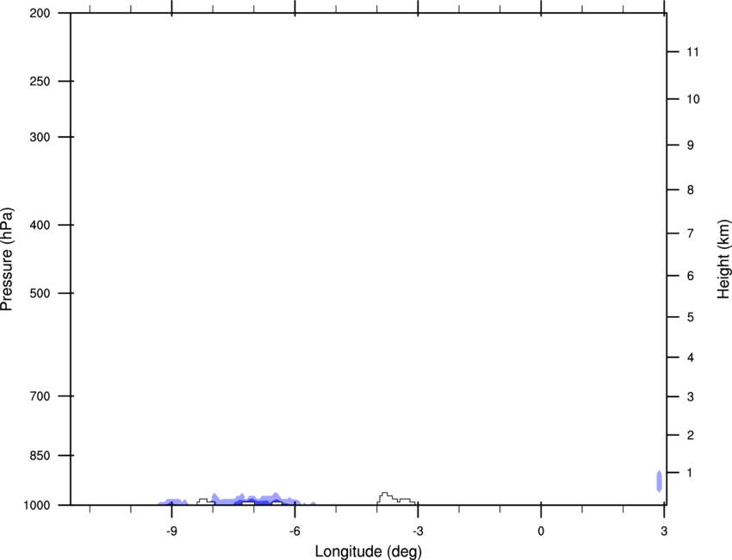Click the 5 km height label
This screenshot has width=732, height=560.
(691, 317)
